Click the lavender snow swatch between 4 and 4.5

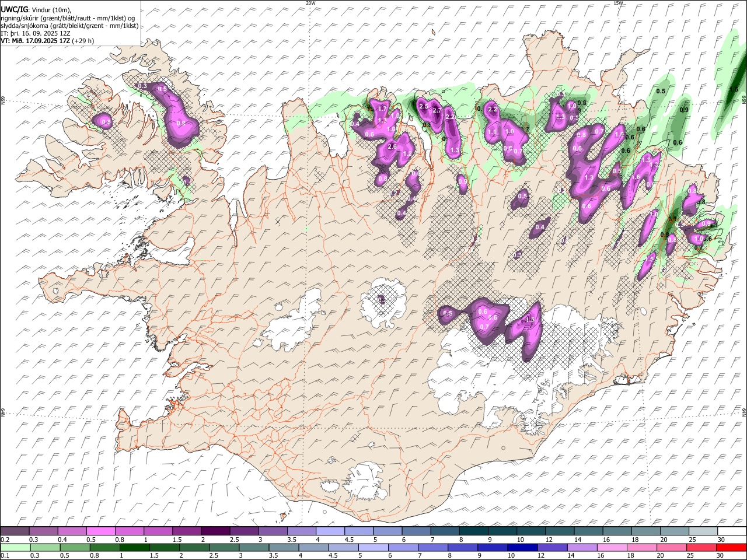329,531
